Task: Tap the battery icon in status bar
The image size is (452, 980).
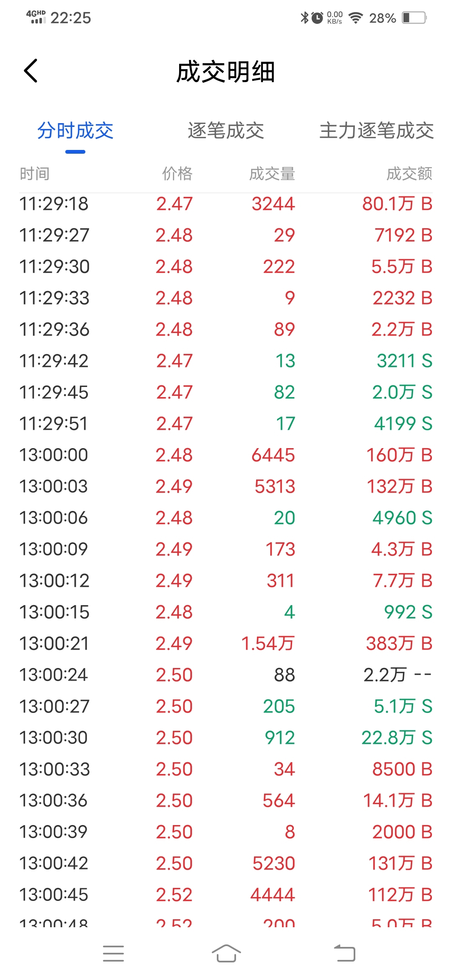Action: click(x=414, y=18)
